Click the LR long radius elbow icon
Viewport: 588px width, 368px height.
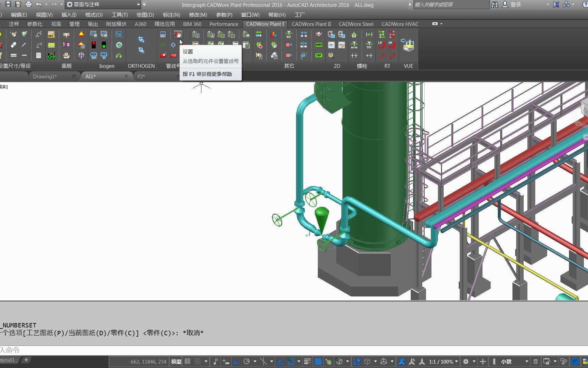click(x=381, y=45)
